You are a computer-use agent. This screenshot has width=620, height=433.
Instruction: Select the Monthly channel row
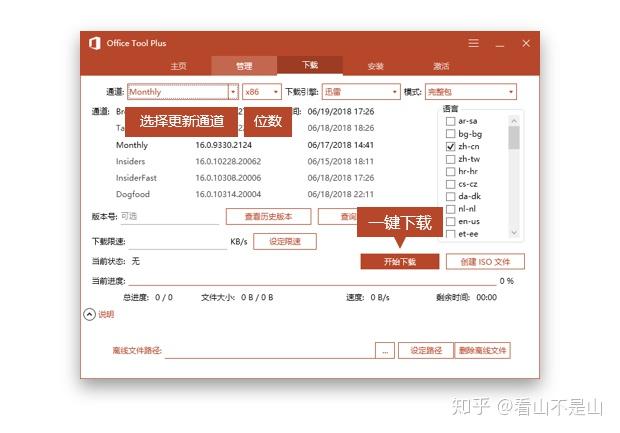245,145
